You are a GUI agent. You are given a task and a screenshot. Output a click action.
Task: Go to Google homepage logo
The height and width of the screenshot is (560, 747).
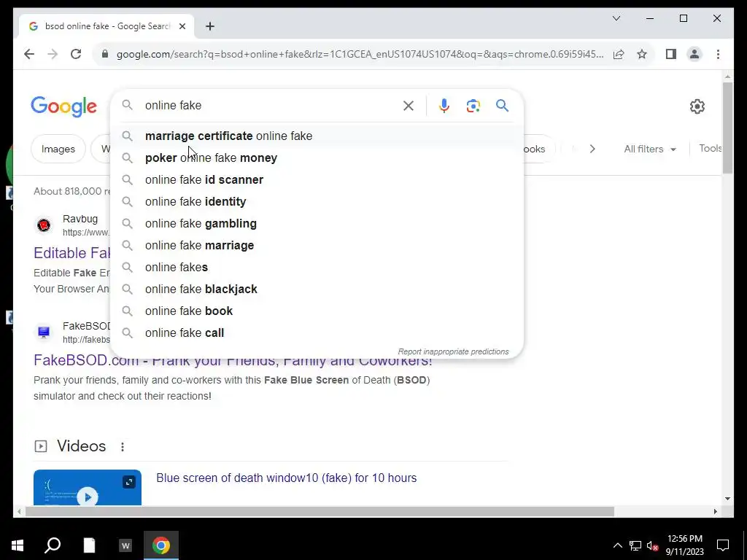(64, 106)
